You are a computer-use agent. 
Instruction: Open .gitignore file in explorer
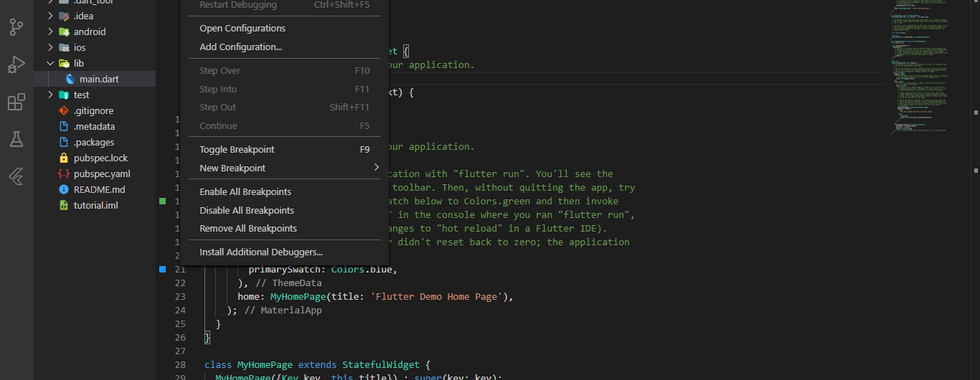pyautogui.click(x=95, y=111)
